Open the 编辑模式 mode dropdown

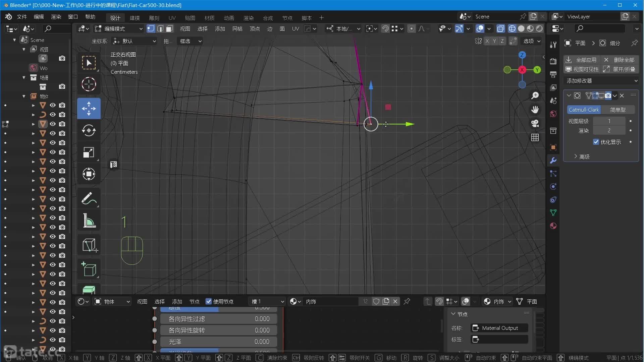(118, 29)
